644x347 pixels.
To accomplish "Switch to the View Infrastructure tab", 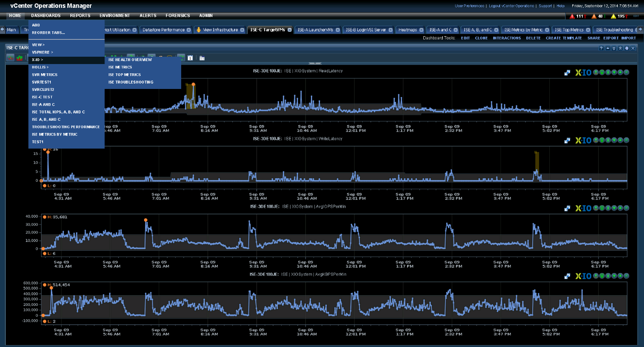I will (x=220, y=30).
